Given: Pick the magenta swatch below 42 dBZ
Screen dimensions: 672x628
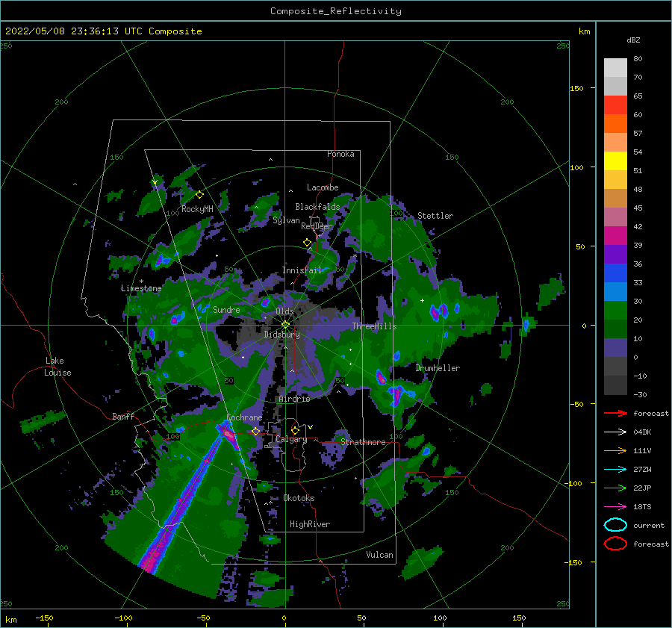Looking at the screenshot, I should pos(615,235).
